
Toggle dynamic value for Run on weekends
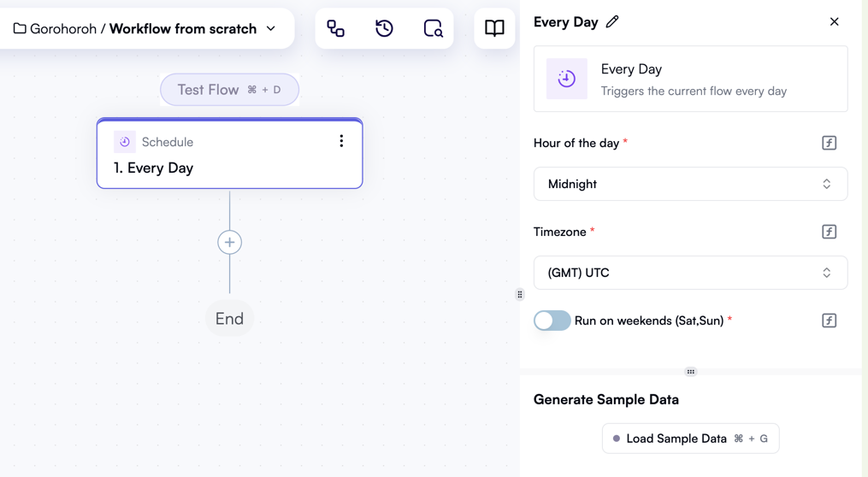pyautogui.click(x=829, y=321)
